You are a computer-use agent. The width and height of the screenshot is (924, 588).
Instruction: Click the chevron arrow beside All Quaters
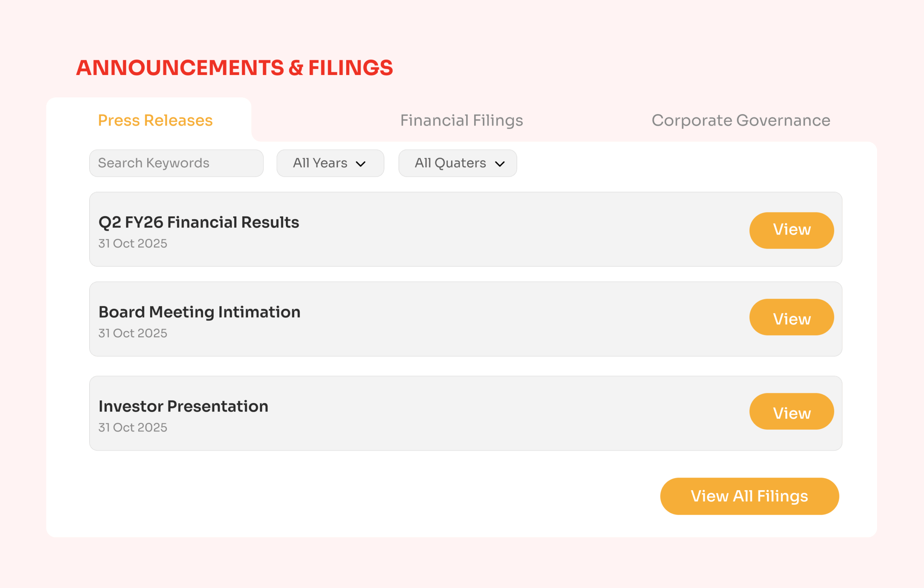500,164
